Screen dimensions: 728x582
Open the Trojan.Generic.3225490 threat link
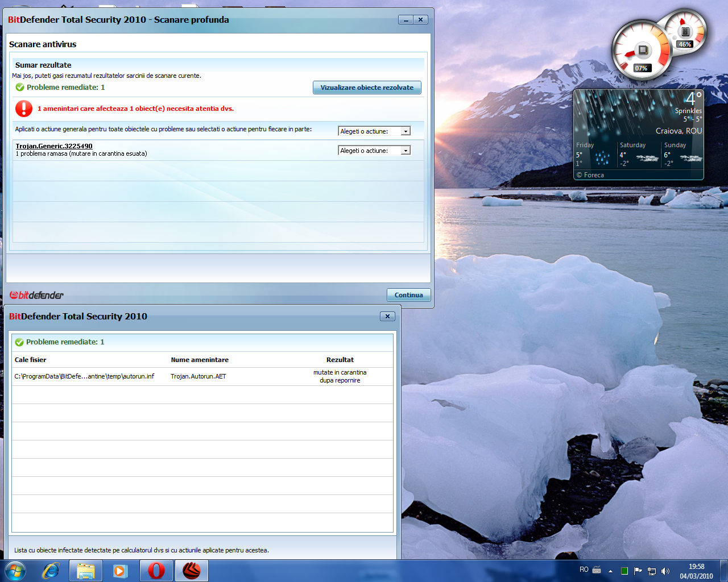click(54, 146)
